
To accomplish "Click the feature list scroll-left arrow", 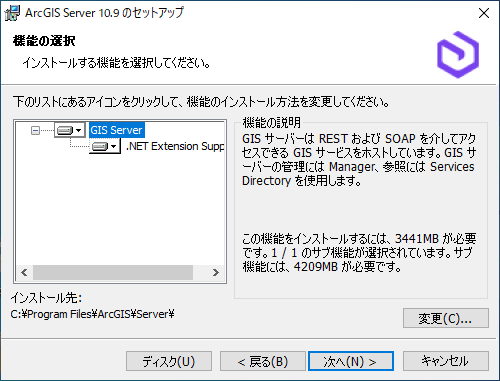I will pyautogui.click(x=24, y=273).
